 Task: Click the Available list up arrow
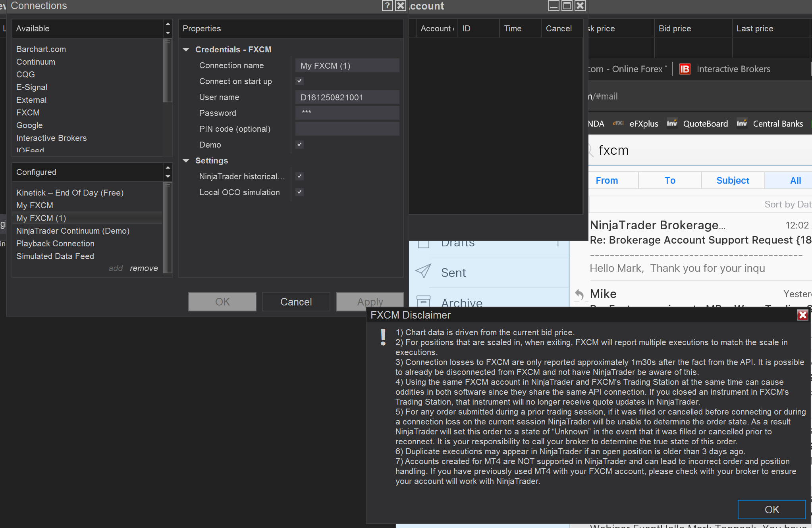pos(168,24)
